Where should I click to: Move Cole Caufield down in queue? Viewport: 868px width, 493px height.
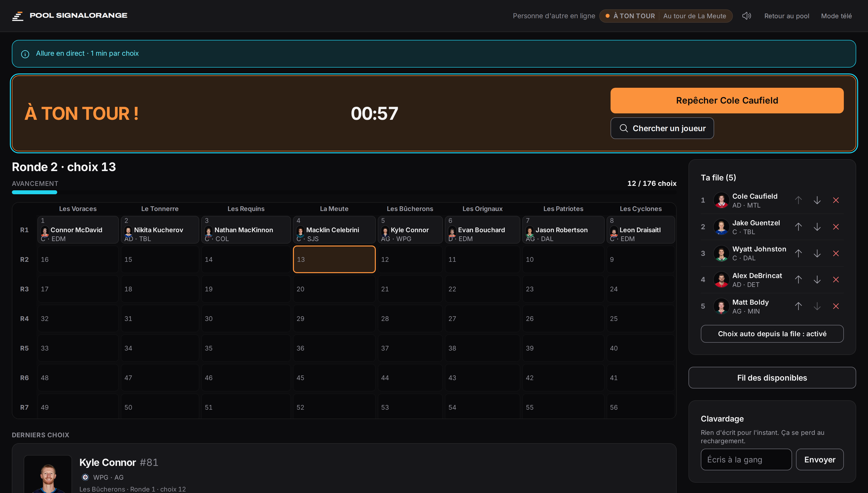pyautogui.click(x=817, y=200)
